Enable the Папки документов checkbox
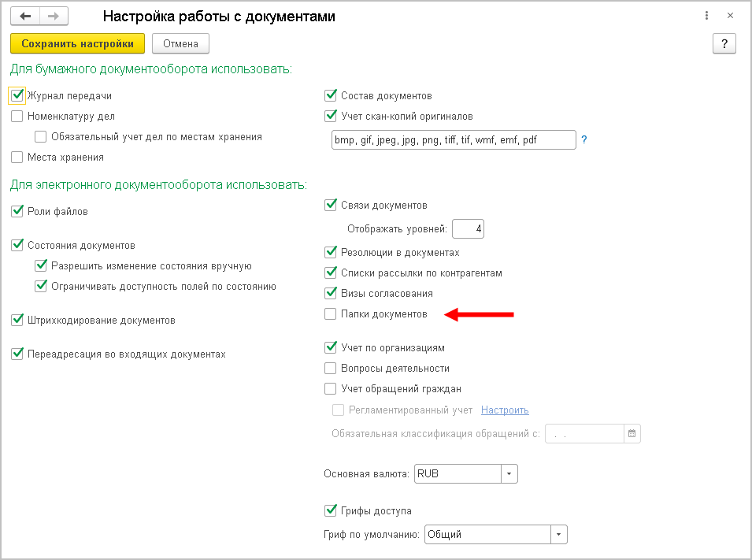Screen dimensions: 752x560 coord(331,314)
